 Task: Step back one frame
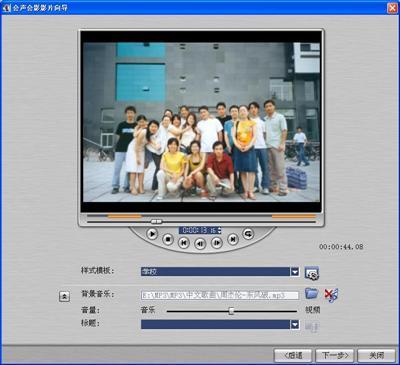click(x=200, y=244)
